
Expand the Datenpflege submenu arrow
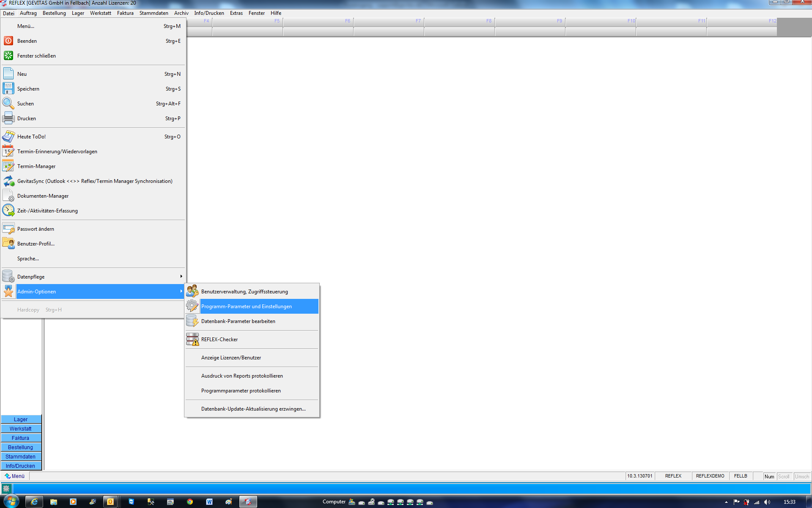[x=181, y=276]
